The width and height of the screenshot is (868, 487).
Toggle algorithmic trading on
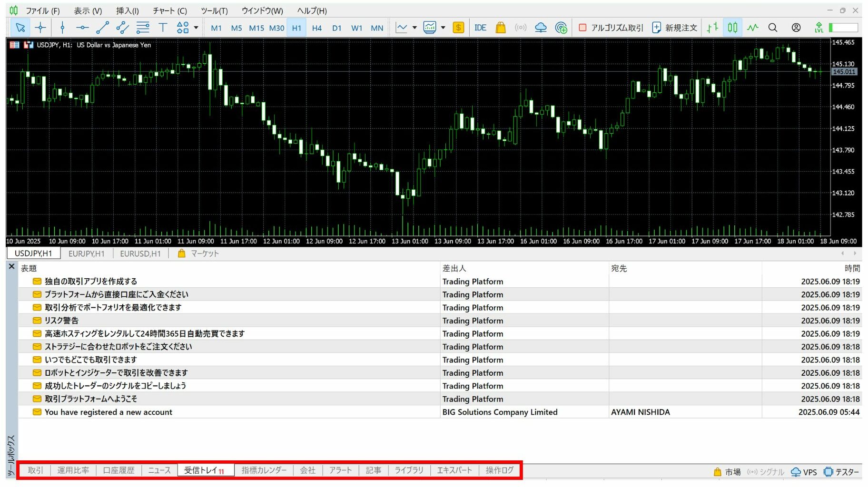[611, 28]
